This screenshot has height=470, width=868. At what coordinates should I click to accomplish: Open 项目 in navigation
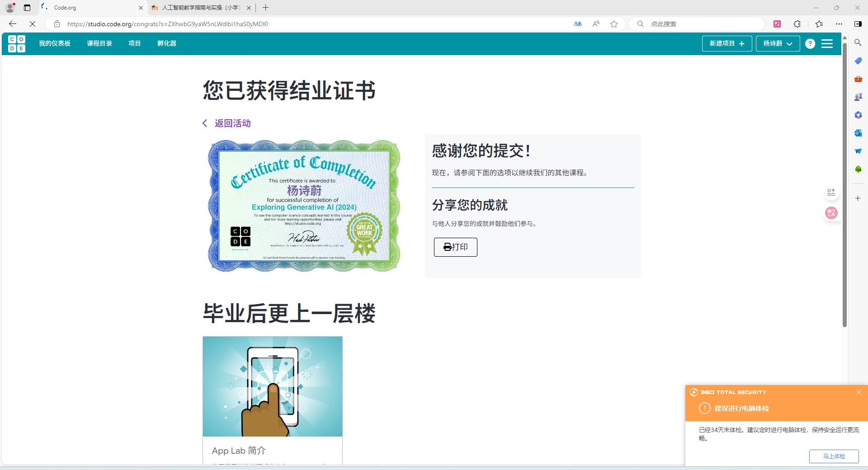click(134, 43)
